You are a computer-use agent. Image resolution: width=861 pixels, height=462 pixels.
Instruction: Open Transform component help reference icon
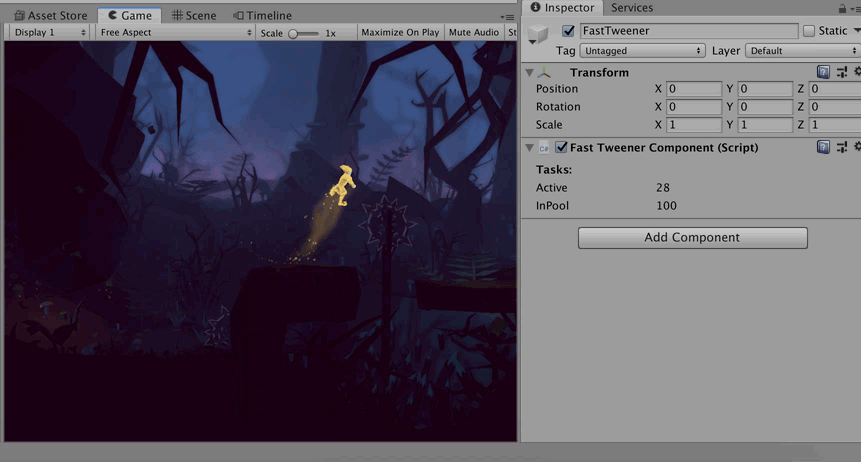[x=823, y=72]
